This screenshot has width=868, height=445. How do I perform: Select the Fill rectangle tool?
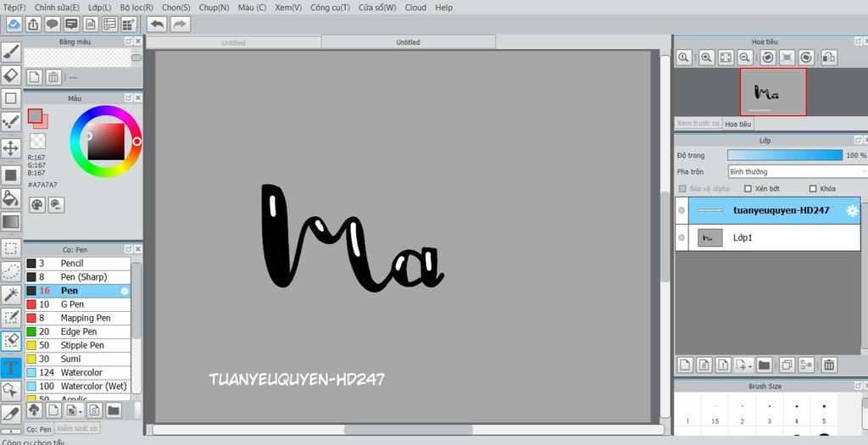[11, 175]
